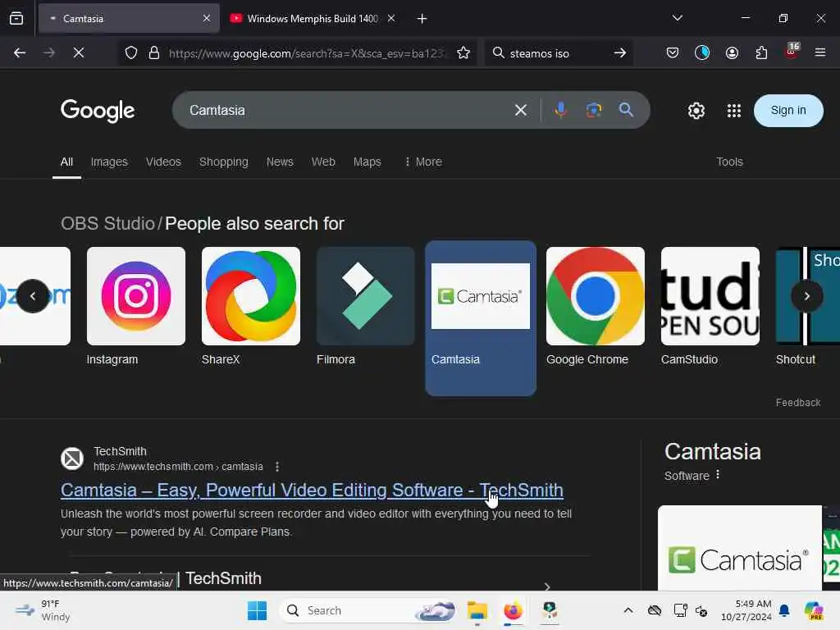Image resolution: width=840 pixels, height=630 pixels.
Task: Open the Google Chrome suggestion card
Action: (596, 307)
